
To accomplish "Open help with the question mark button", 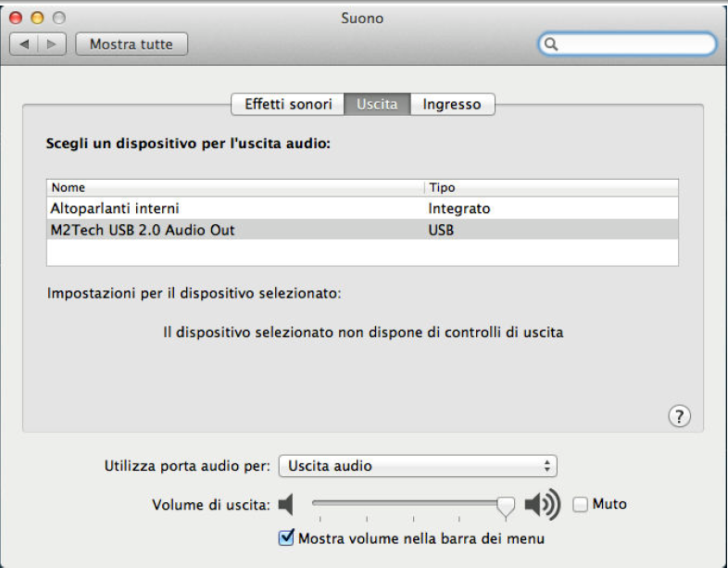I will (679, 416).
